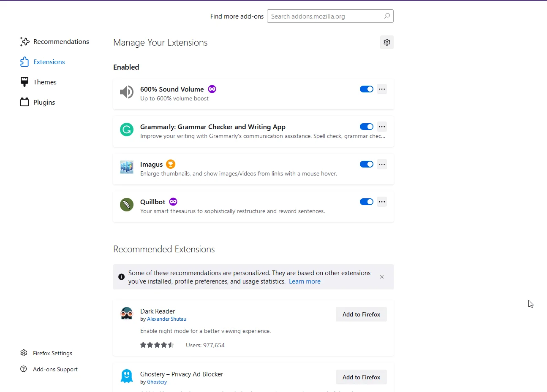The image size is (547, 392).
Task: Click the Plugins icon in sidebar
Action: click(24, 102)
